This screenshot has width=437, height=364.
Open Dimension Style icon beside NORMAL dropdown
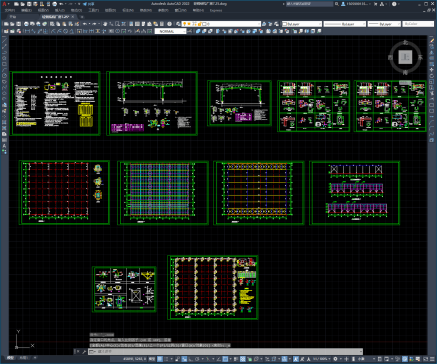[190, 31]
